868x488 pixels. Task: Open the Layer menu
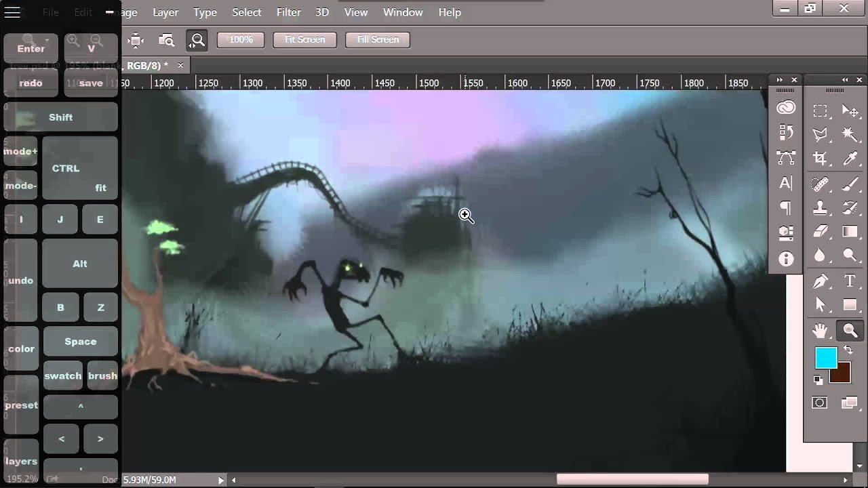coord(165,12)
